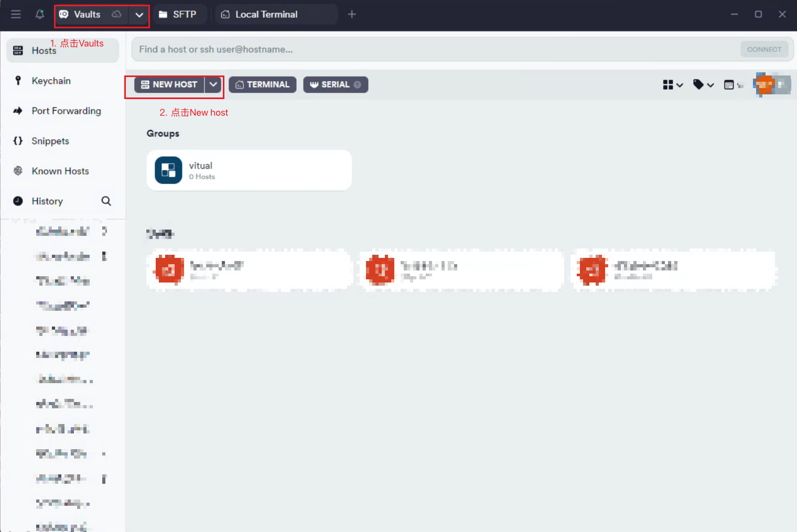This screenshot has width=797, height=532.
Task: Click the notifications bell icon
Action: 40,14
